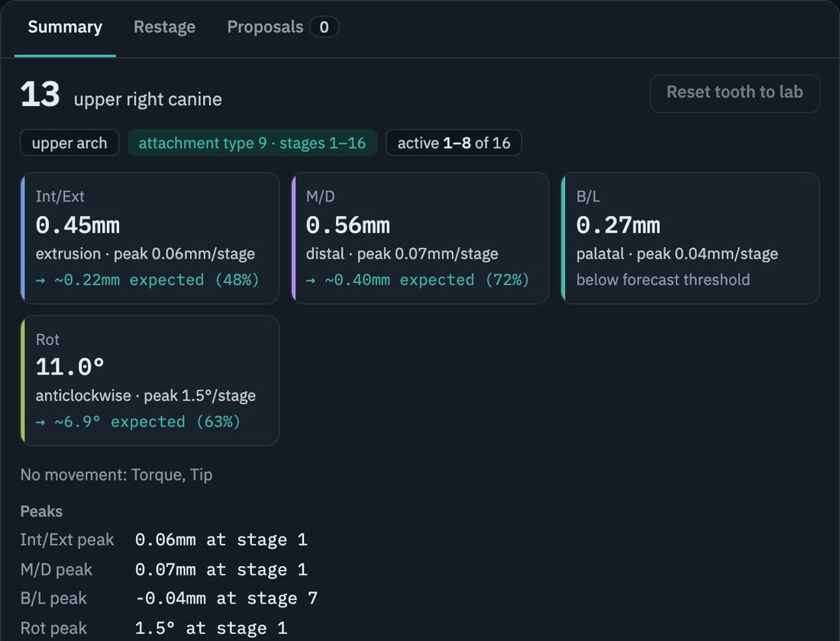Select the upper arch chip
Screen dimensions: 840x641
pos(69,143)
